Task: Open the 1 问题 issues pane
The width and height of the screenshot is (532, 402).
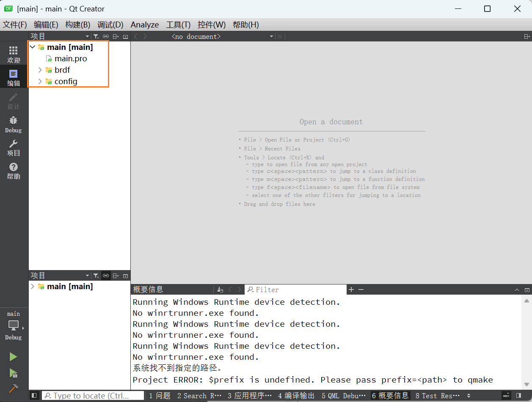Action: 160,396
